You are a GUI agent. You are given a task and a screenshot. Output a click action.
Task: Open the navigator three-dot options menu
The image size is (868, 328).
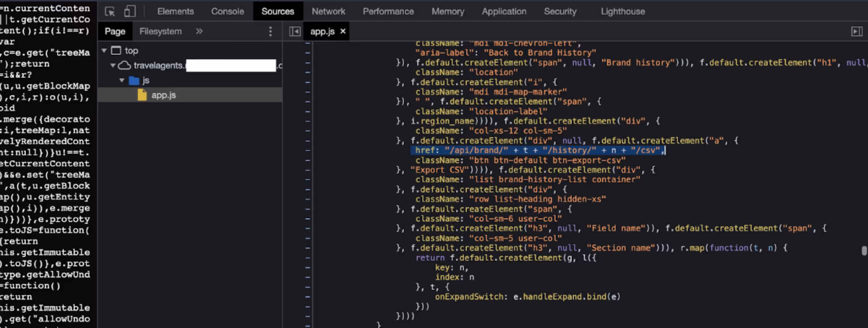click(271, 31)
